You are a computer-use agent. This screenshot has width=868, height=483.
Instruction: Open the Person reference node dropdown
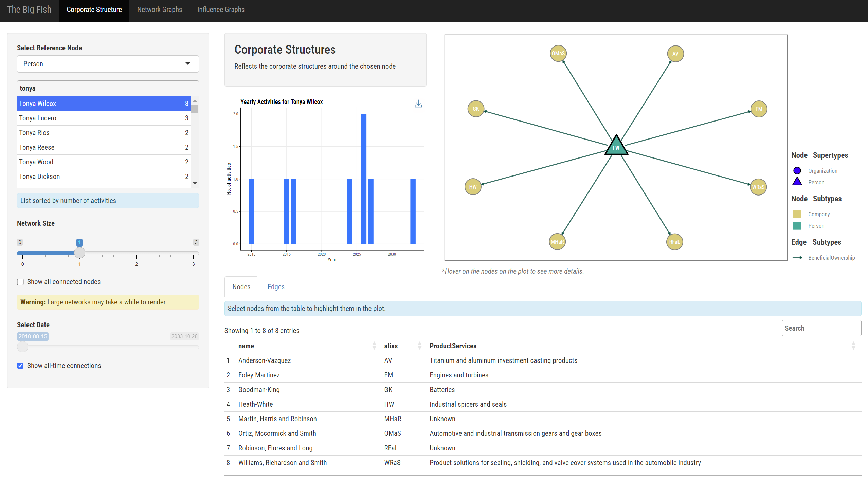pos(108,64)
